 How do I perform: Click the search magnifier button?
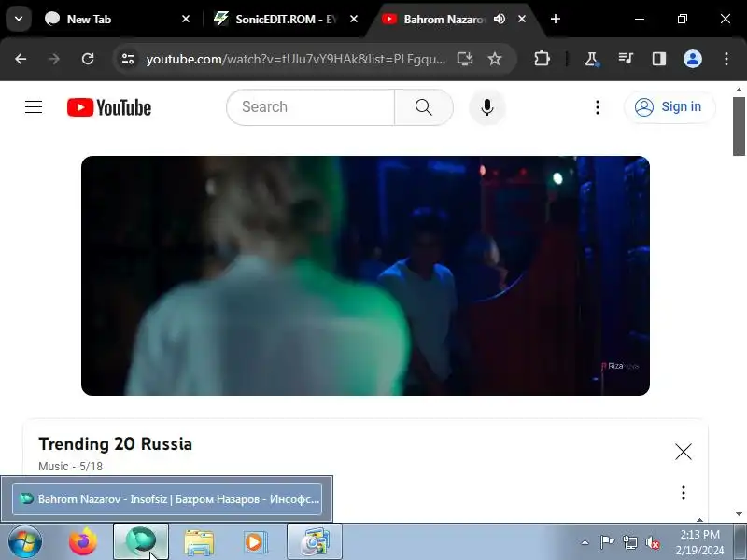[424, 107]
